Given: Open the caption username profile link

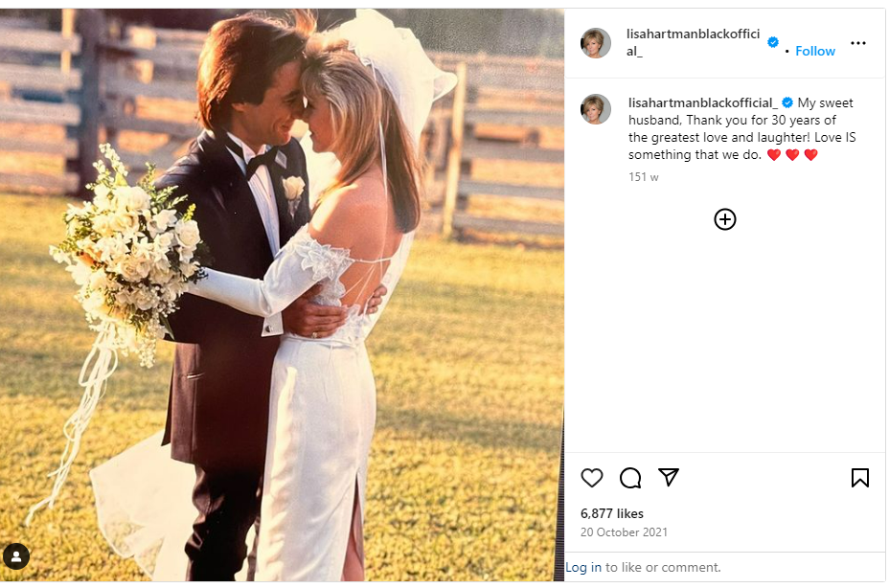Looking at the screenshot, I should (x=702, y=103).
